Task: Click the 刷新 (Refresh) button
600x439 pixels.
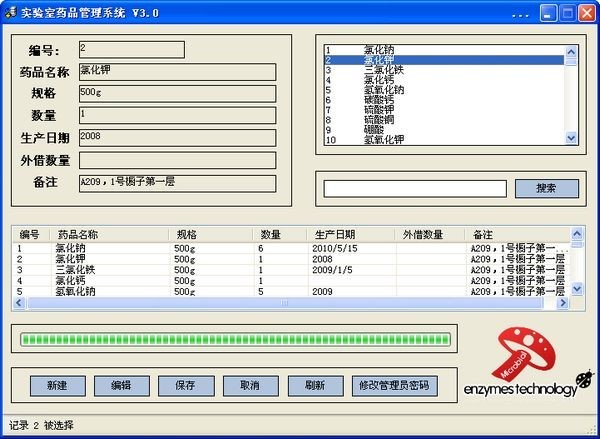Action: tap(316, 386)
